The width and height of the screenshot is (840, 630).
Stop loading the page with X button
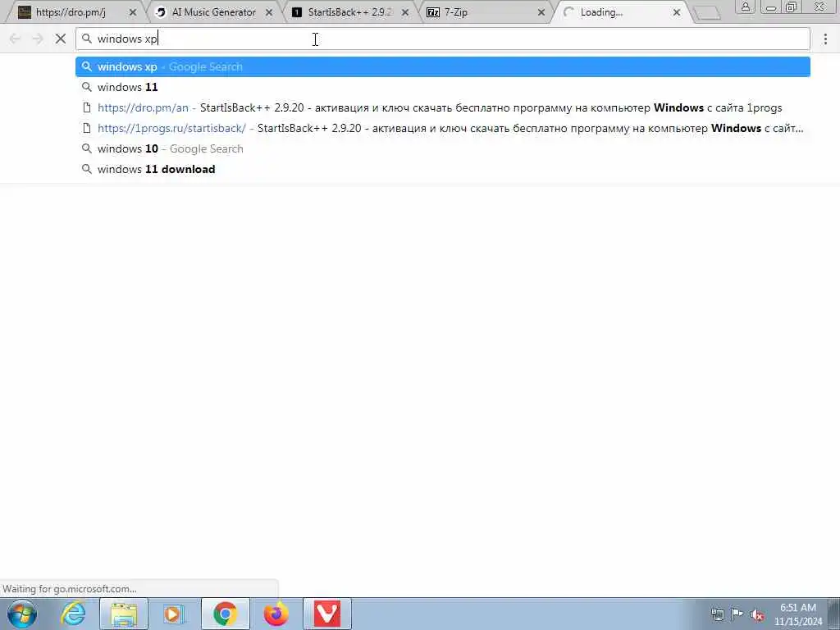coord(61,39)
